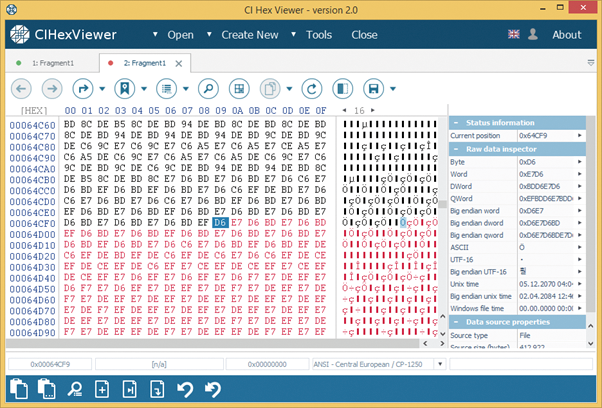This screenshot has height=408, width=602.
Task: Open the tab list dropdown at right
Action: tap(591, 63)
